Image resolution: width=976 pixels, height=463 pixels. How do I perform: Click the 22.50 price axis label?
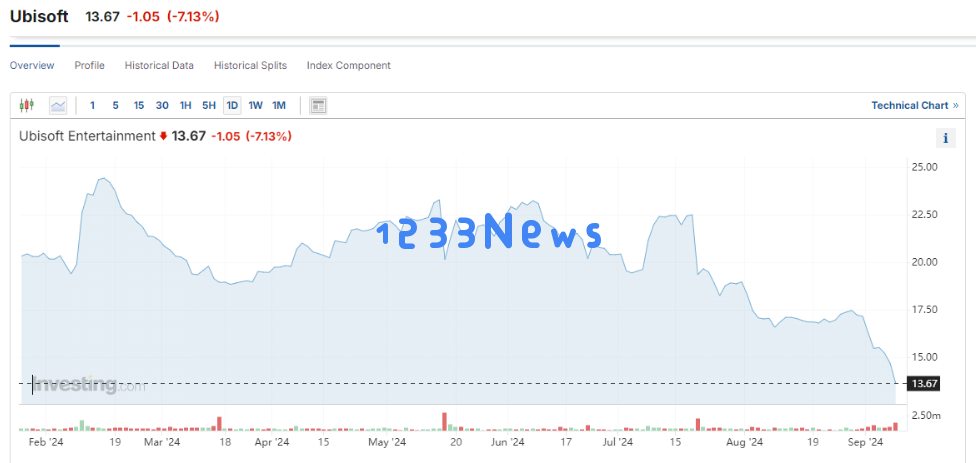[x=924, y=215]
